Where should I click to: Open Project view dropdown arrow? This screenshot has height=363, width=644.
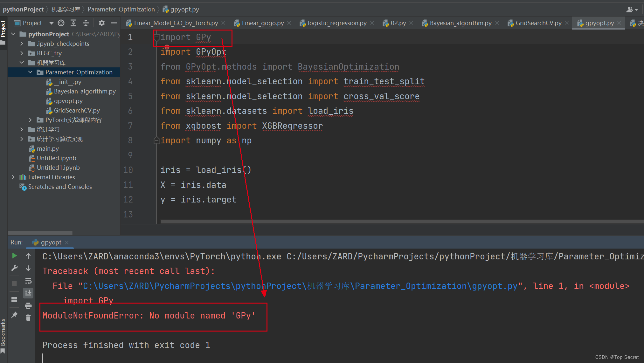point(51,23)
